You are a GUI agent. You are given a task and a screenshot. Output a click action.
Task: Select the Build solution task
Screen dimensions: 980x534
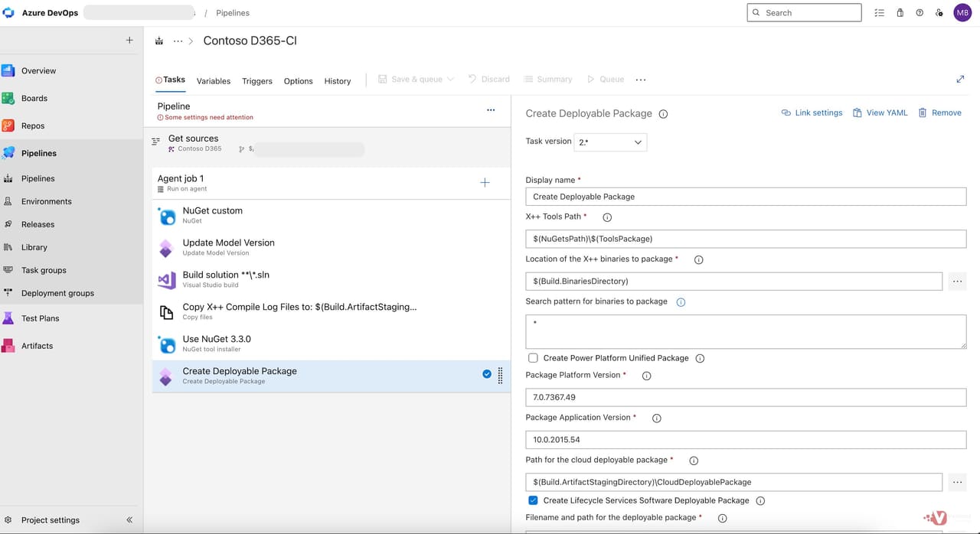point(332,280)
